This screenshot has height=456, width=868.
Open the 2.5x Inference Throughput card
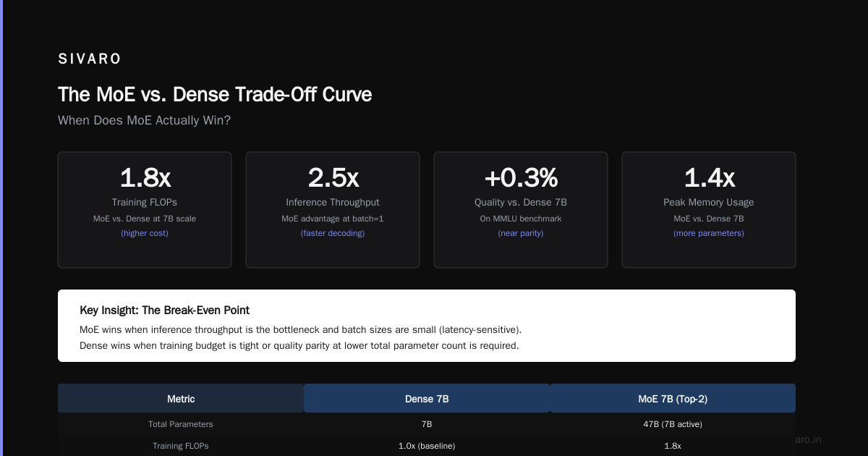point(333,210)
